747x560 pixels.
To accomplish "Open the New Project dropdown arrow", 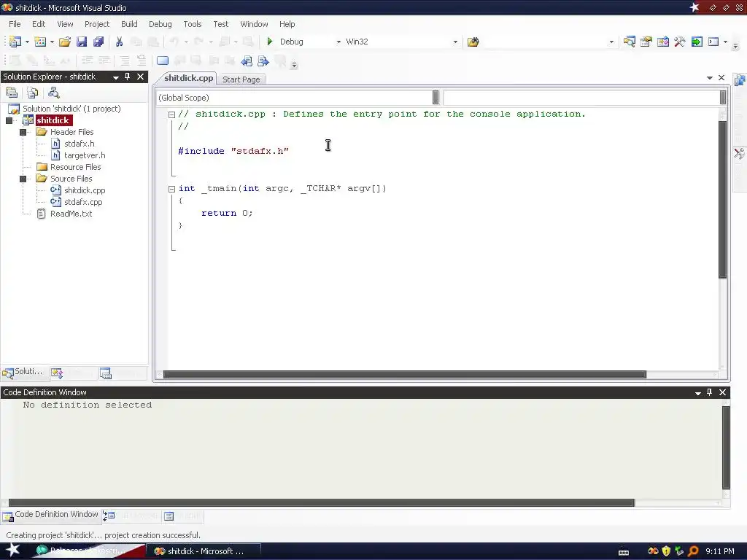I will (27, 42).
